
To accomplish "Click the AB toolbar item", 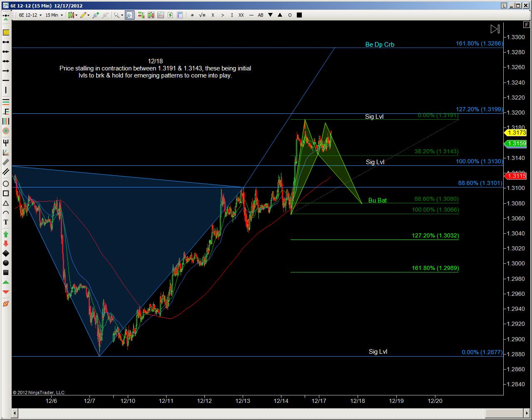I will point(261,15).
